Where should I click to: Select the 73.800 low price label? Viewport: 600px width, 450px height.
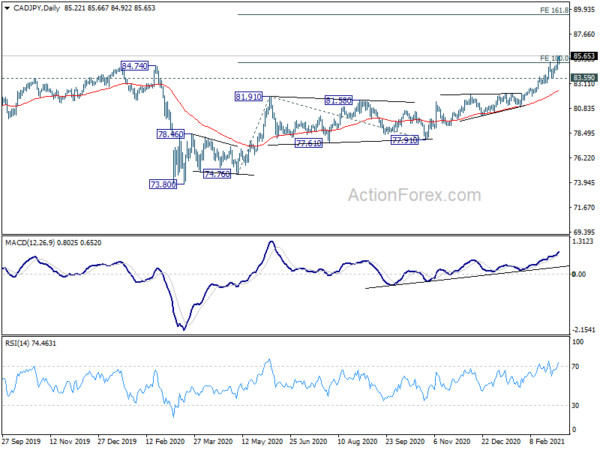(x=163, y=184)
